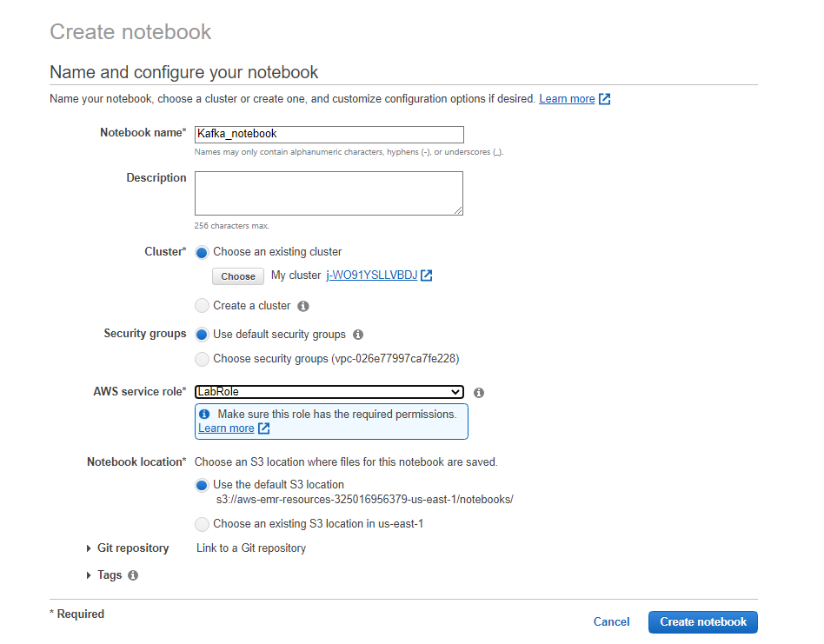Click 'Name and configure your notebook' heading

[184, 72]
